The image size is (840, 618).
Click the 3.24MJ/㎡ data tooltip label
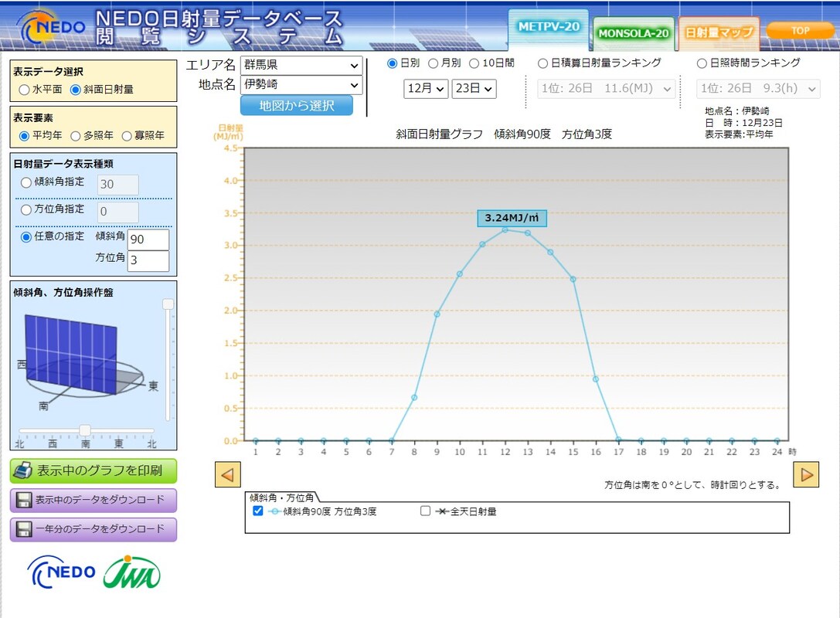coord(512,218)
